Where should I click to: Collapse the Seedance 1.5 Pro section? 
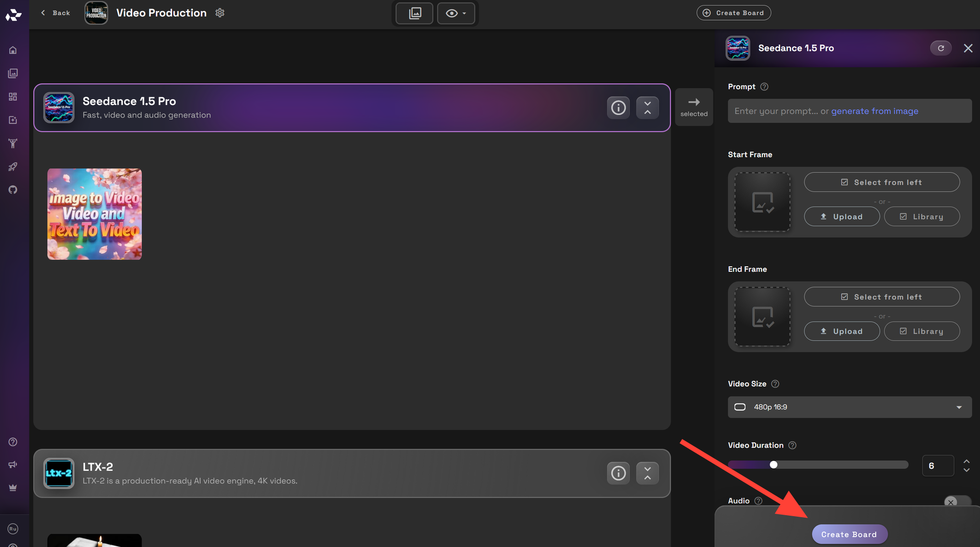[647, 108]
